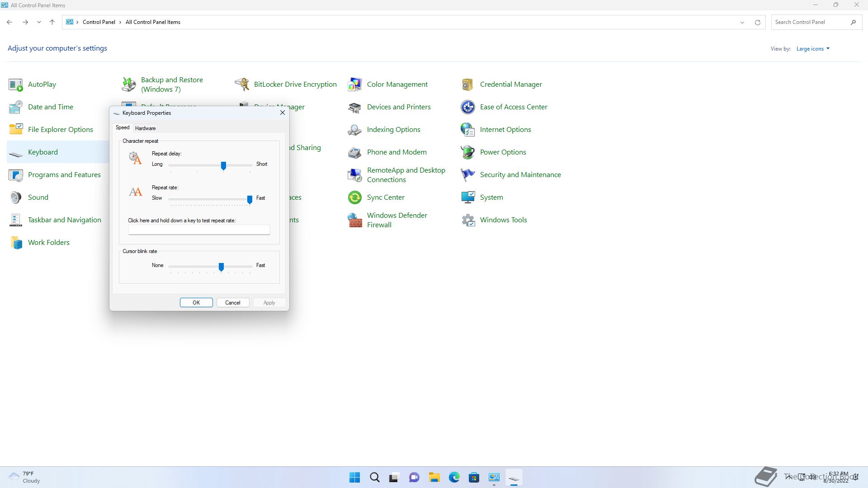Open Indexing Options icon
Image resolution: width=868 pixels, height=488 pixels.
click(355, 130)
